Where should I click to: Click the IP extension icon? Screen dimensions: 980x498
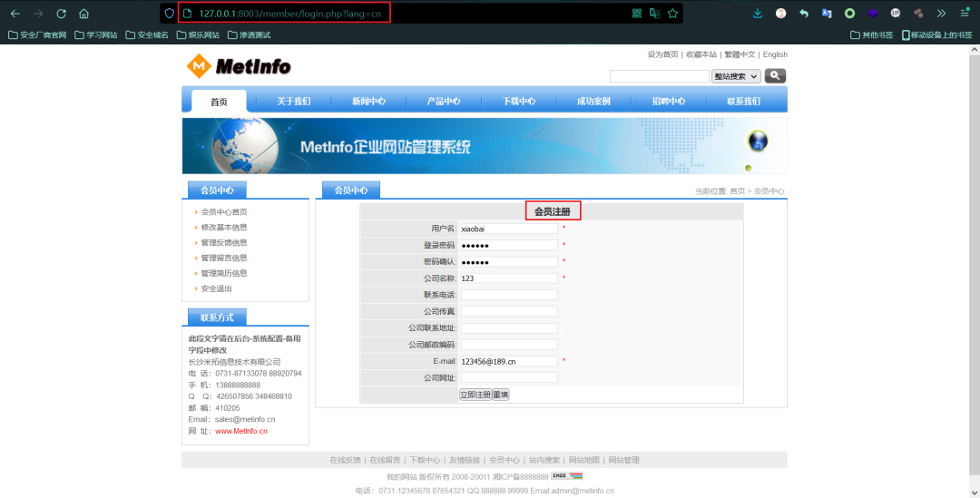(895, 13)
